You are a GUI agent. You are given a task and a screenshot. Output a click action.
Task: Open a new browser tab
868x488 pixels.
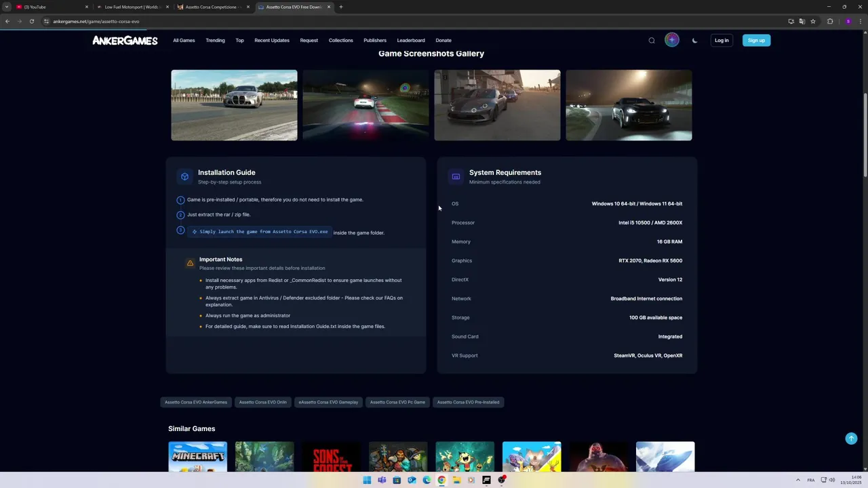click(x=340, y=7)
